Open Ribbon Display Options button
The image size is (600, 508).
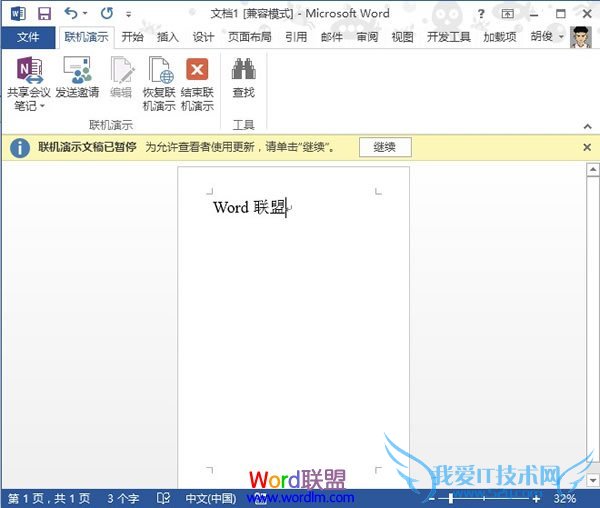coord(507,14)
